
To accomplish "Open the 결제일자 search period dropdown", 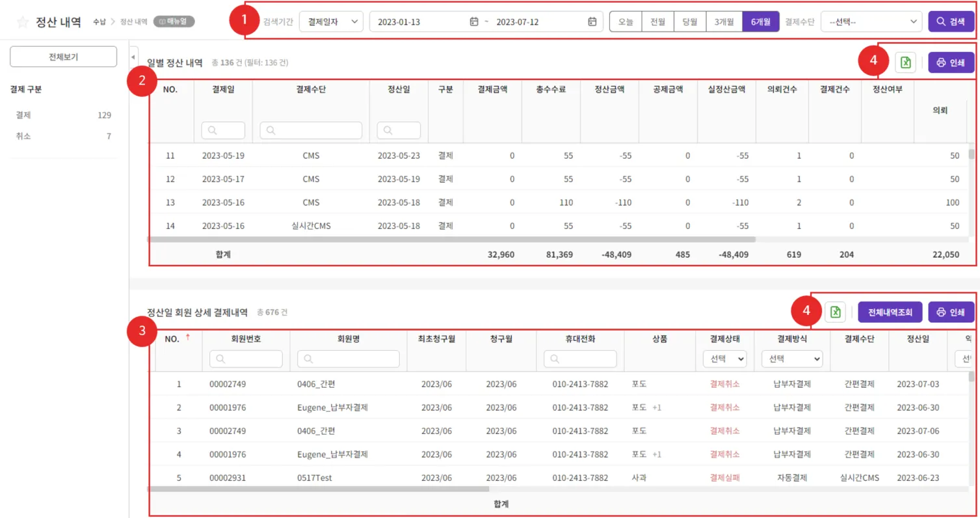I will pos(331,21).
